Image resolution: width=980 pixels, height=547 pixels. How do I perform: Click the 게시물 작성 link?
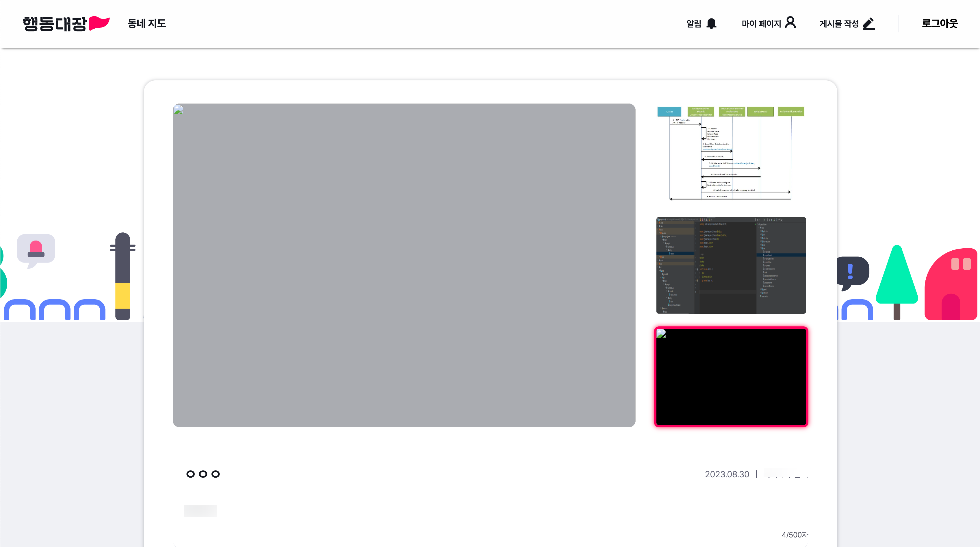[839, 24]
